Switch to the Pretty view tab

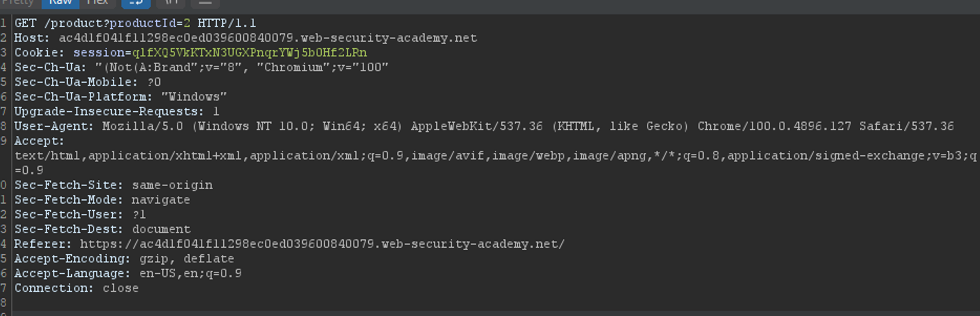pos(18,2)
